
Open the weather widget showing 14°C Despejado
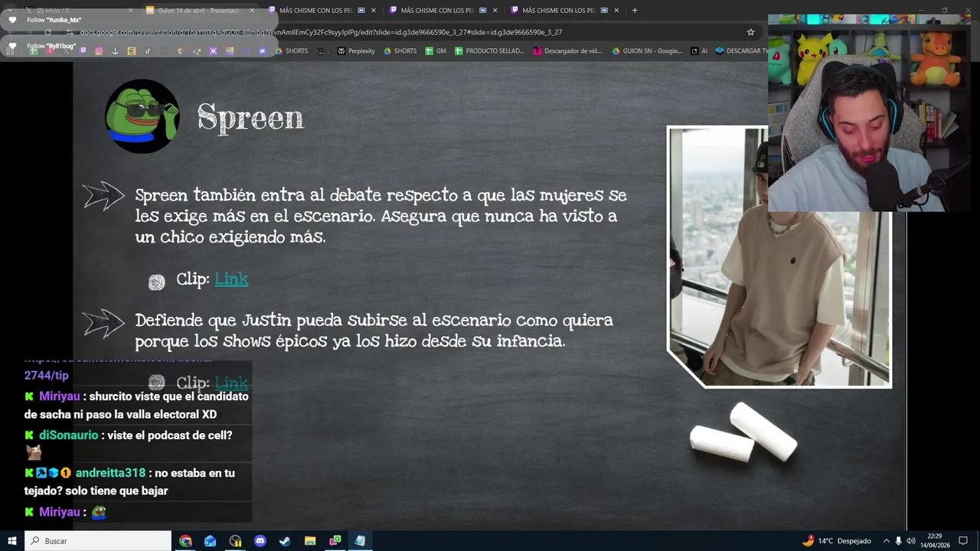[x=836, y=541]
